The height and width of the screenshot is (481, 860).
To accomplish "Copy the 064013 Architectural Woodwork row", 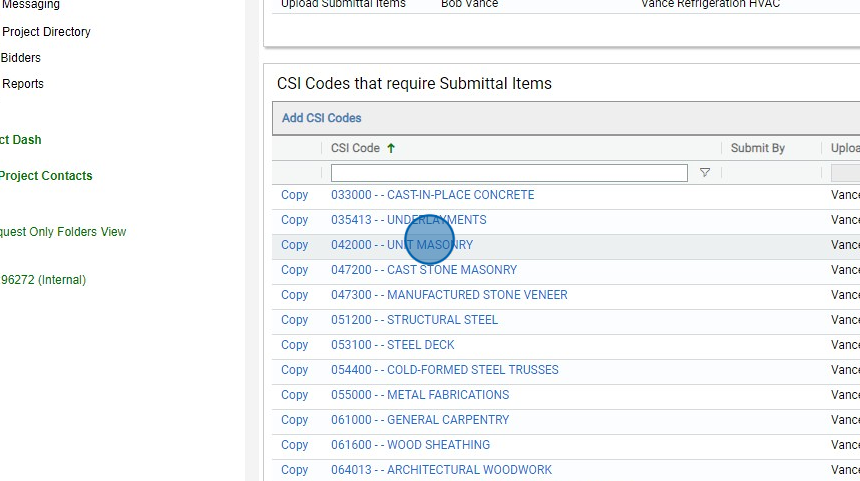I will (x=295, y=470).
